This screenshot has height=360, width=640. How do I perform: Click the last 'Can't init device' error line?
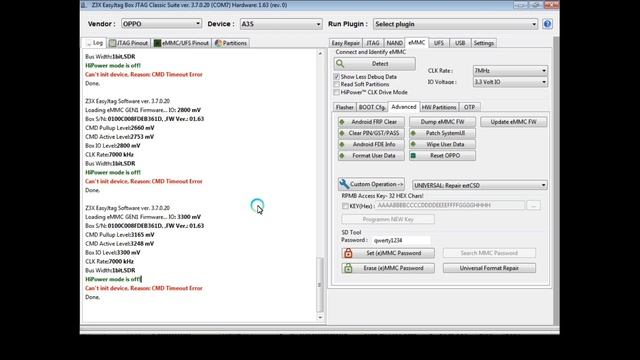(144, 288)
